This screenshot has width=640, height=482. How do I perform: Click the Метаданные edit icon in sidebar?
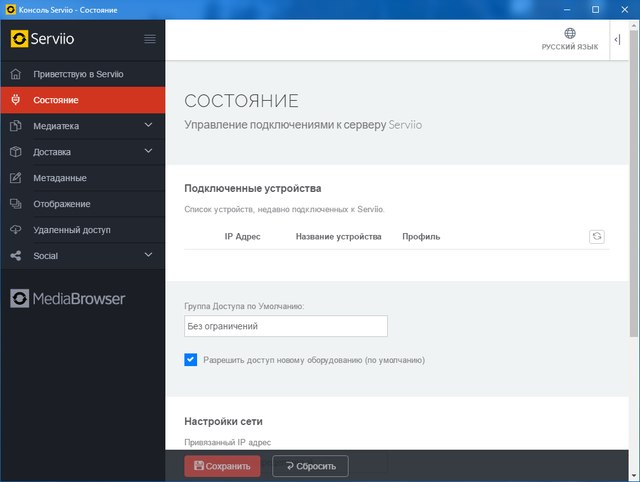(15, 178)
